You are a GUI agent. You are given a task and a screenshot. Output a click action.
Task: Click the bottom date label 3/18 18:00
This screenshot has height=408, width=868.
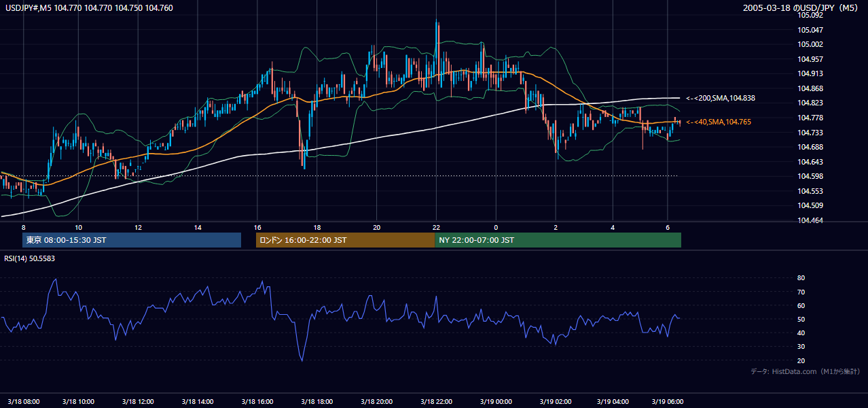(x=317, y=401)
